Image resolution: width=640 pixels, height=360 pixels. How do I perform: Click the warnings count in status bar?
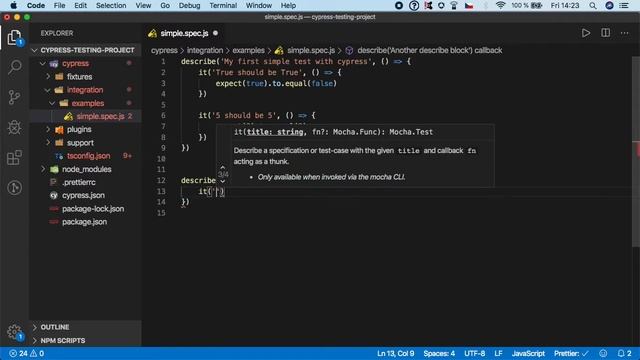[x=37, y=353]
